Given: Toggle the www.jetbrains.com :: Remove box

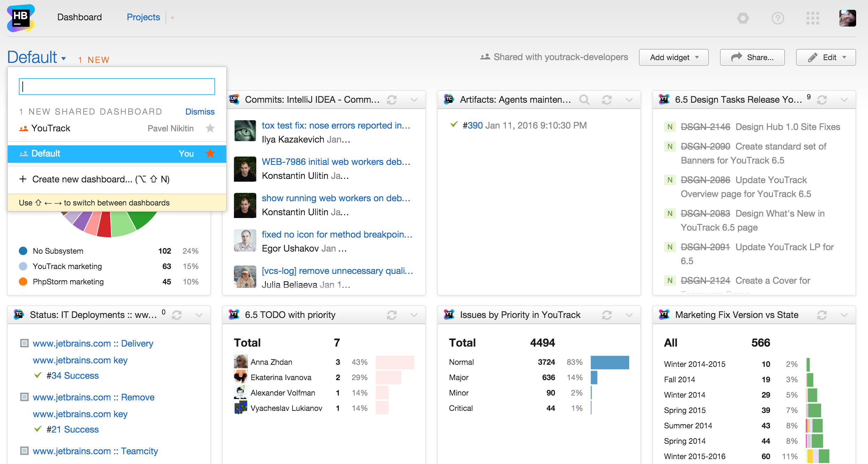Looking at the screenshot, I should (24, 397).
